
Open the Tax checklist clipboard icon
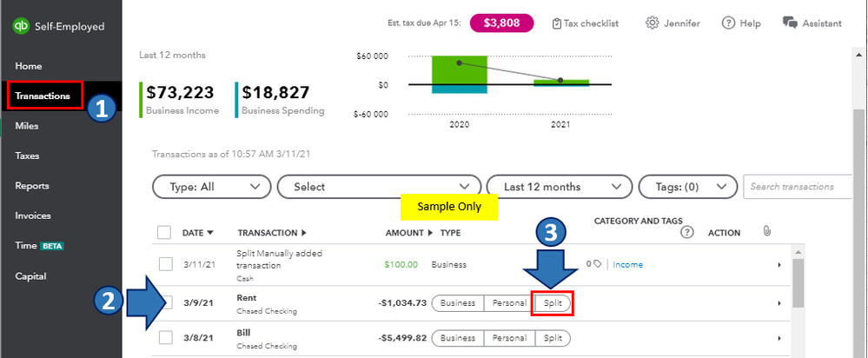coord(556,23)
